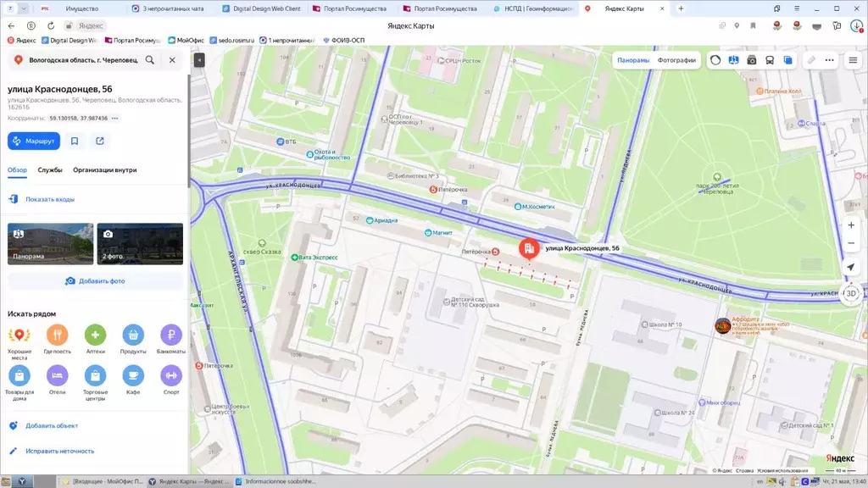Open the hamburger main menu
Screen dimensions: 868x488
[x=853, y=60]
